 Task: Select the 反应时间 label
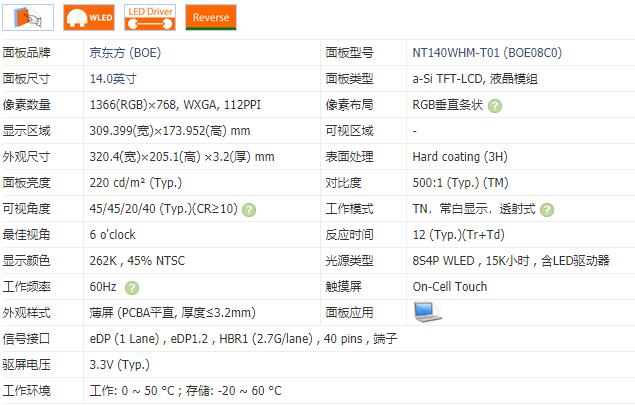coord(349,234)
